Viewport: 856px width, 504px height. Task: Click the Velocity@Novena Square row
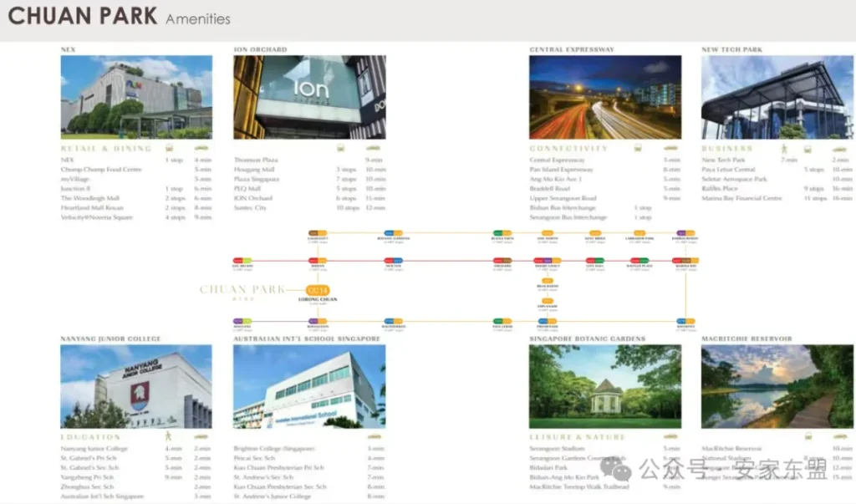click(136, 217)
